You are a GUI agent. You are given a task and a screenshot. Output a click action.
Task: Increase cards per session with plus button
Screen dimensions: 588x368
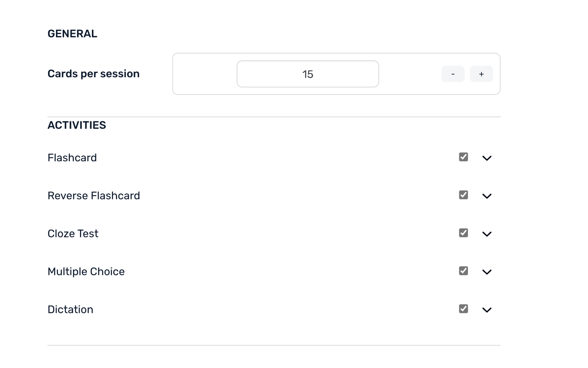point(481,74)
